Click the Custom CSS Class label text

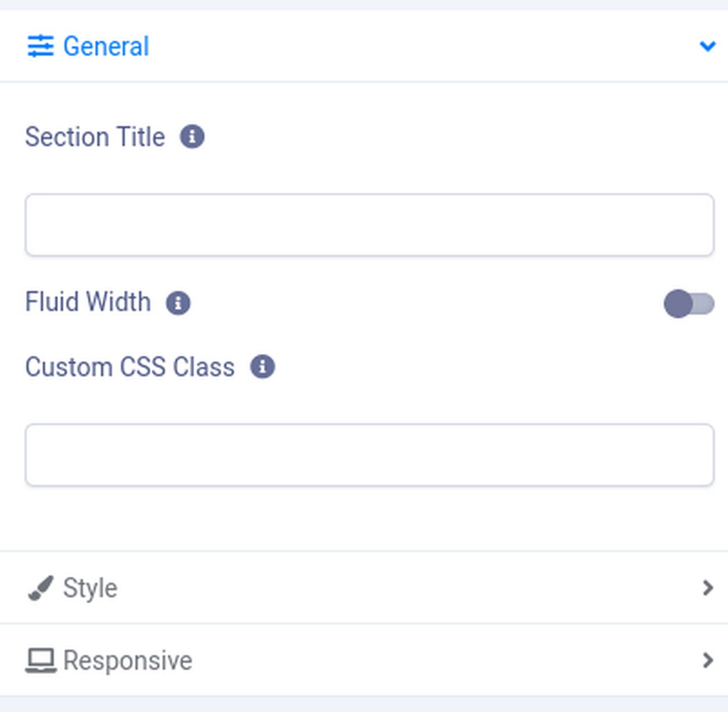pos(129,367)
